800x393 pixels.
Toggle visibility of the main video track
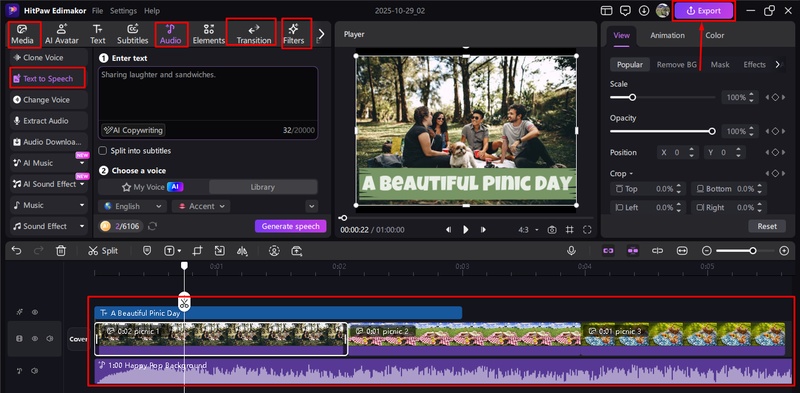(35, 338)
